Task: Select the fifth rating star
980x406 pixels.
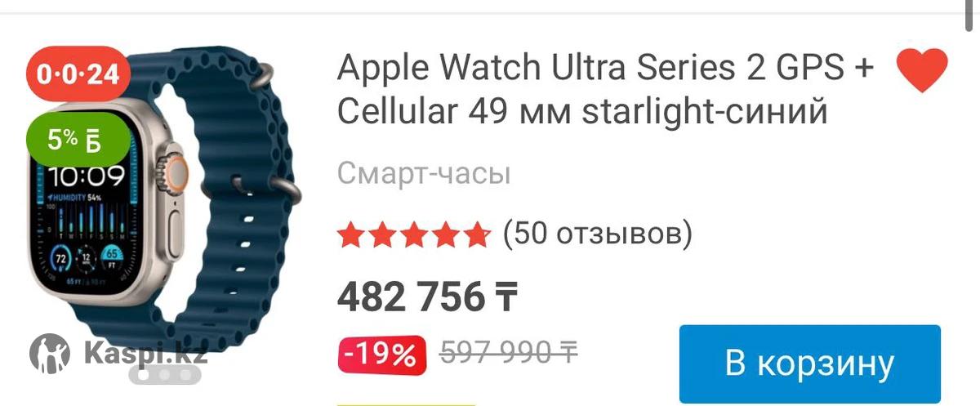Action: pos(475,235)
